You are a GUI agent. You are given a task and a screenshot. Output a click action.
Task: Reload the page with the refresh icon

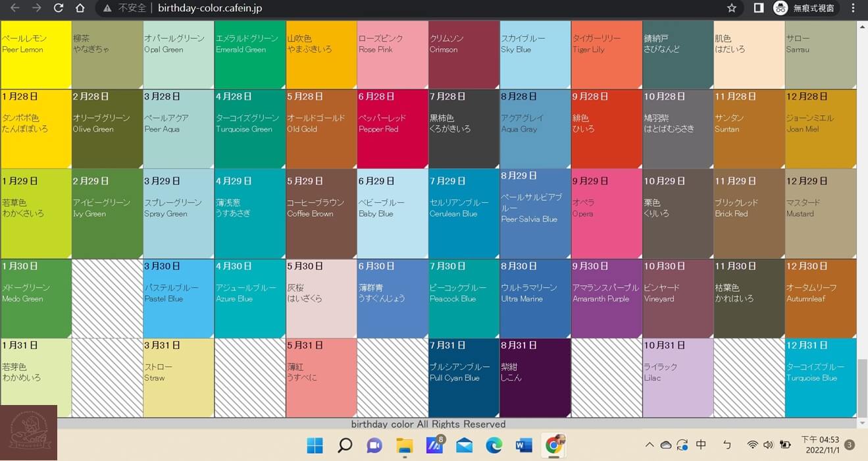(x=59, y=8)
